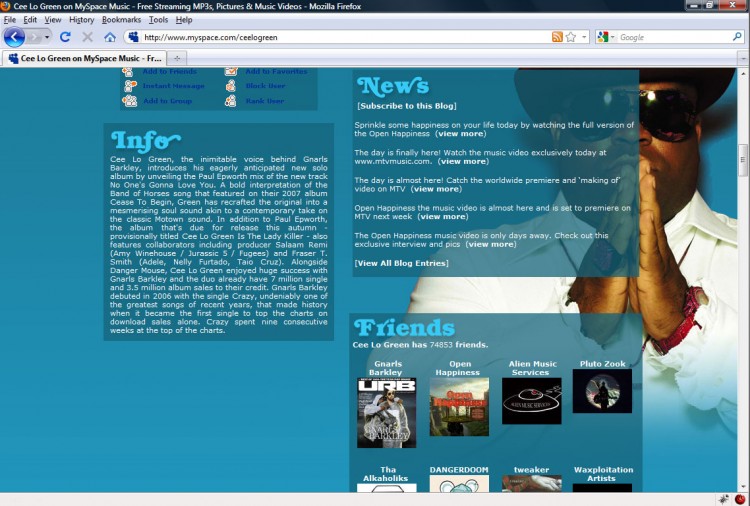
Task: Click the tweaker friend link
Action: click(531, 470)
